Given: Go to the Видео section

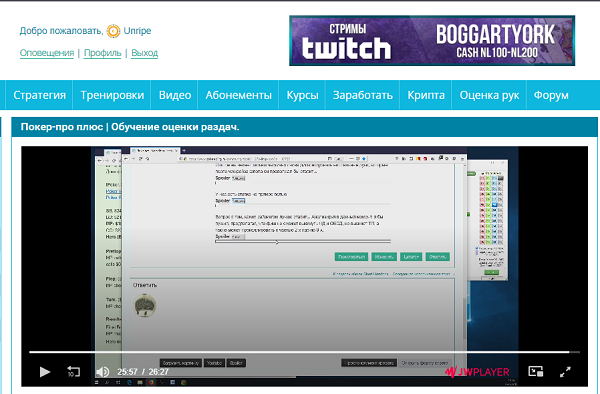Looking at the screenshot, I should (x=175, y=95).
